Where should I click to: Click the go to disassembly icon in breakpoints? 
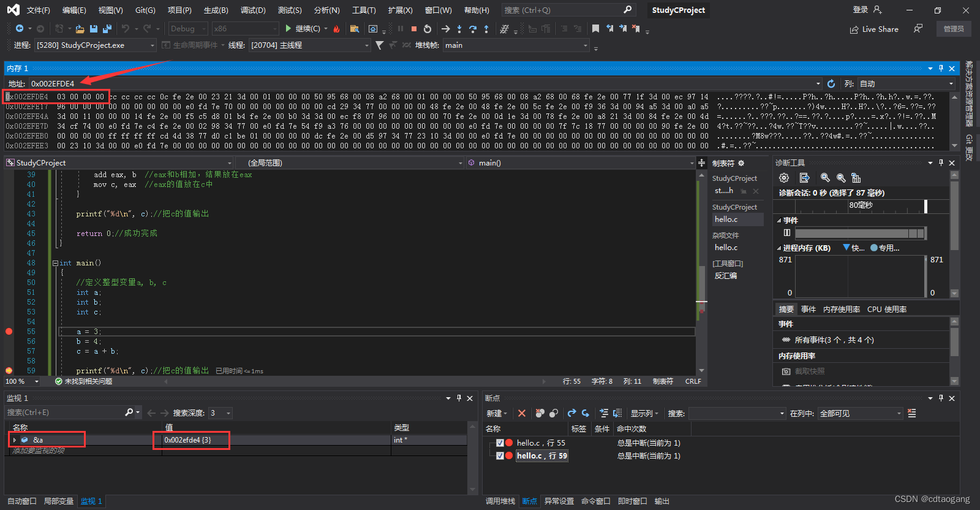coord(617,413)
